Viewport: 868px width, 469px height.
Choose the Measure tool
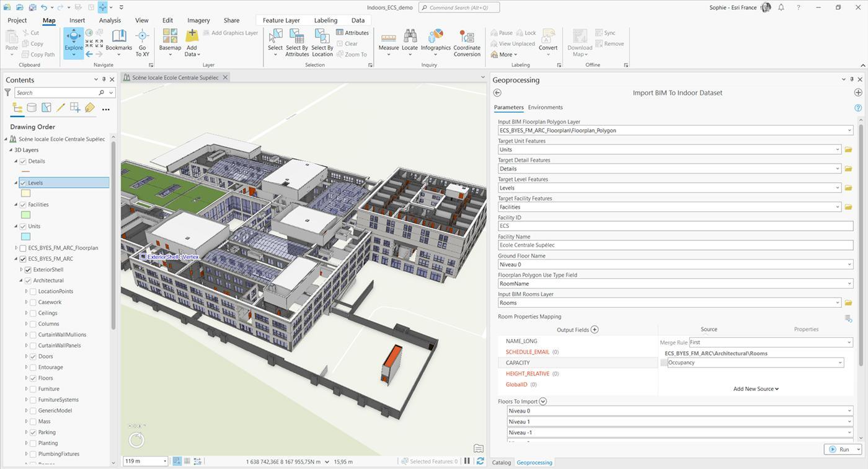389,42
